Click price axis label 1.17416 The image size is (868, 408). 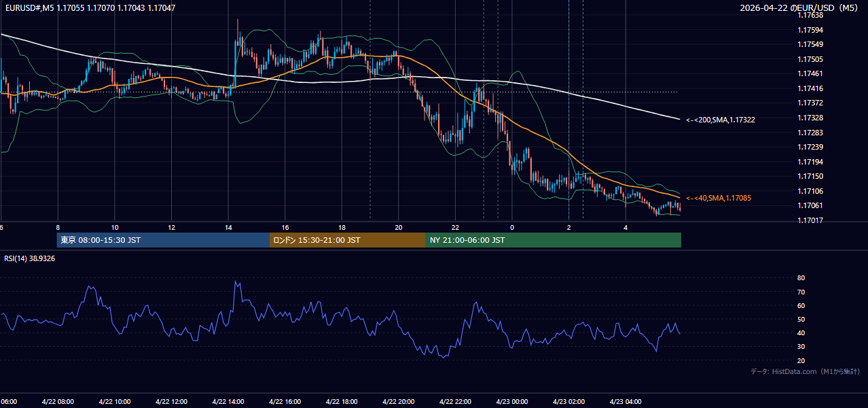click(811, 88)
